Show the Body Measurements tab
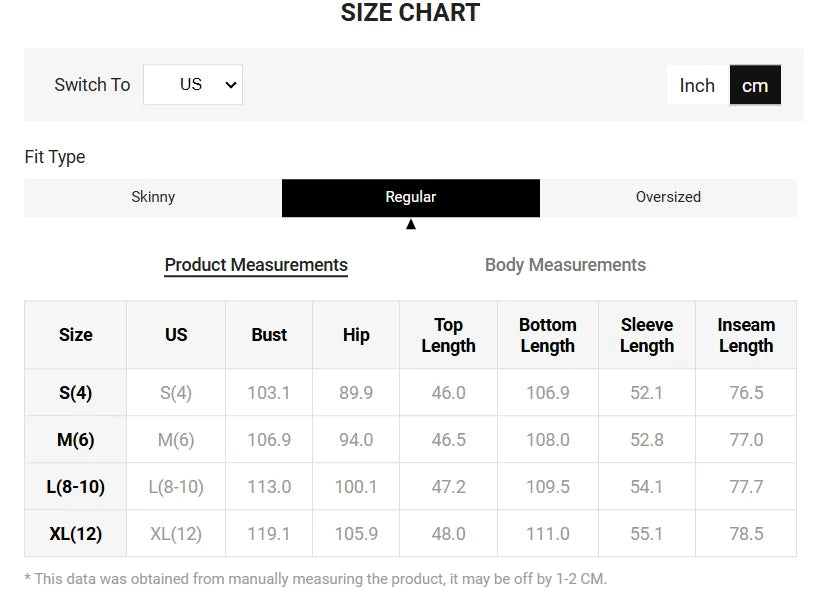 565,265
